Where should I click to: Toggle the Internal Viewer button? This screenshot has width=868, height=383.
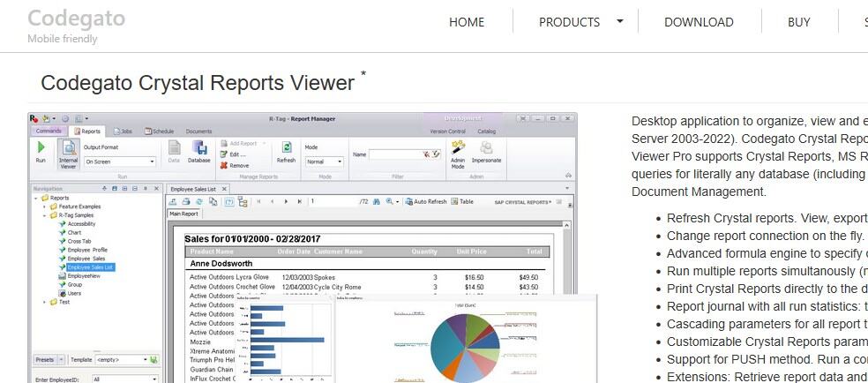point(68,153)
